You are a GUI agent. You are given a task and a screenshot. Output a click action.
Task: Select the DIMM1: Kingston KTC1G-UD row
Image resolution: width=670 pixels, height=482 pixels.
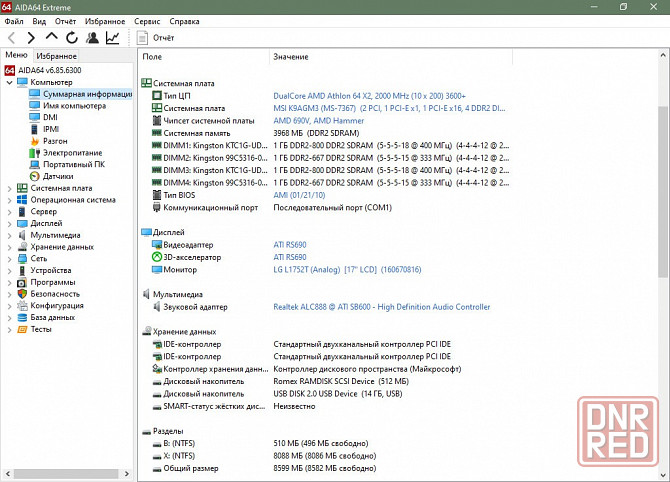[x=330, y=146]
